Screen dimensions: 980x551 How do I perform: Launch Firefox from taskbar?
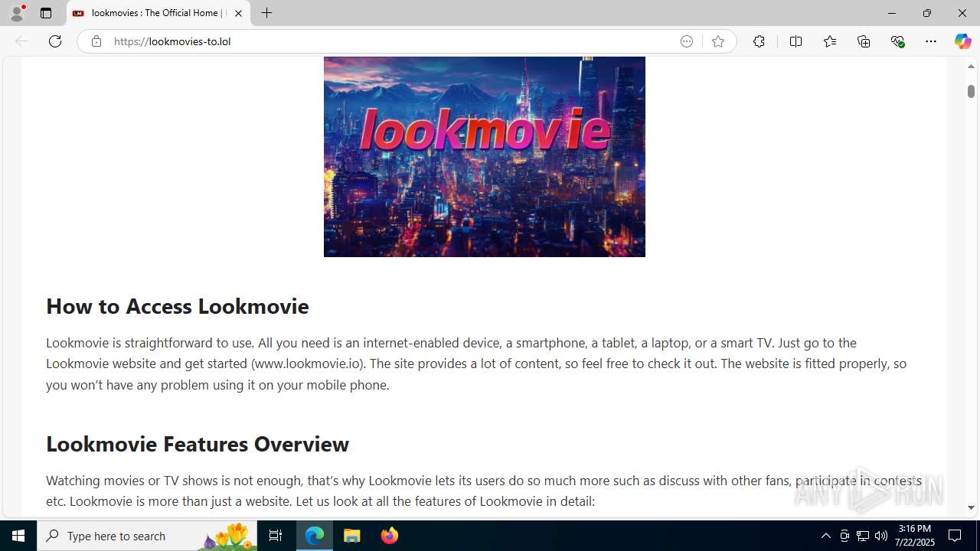pos(390,536)
